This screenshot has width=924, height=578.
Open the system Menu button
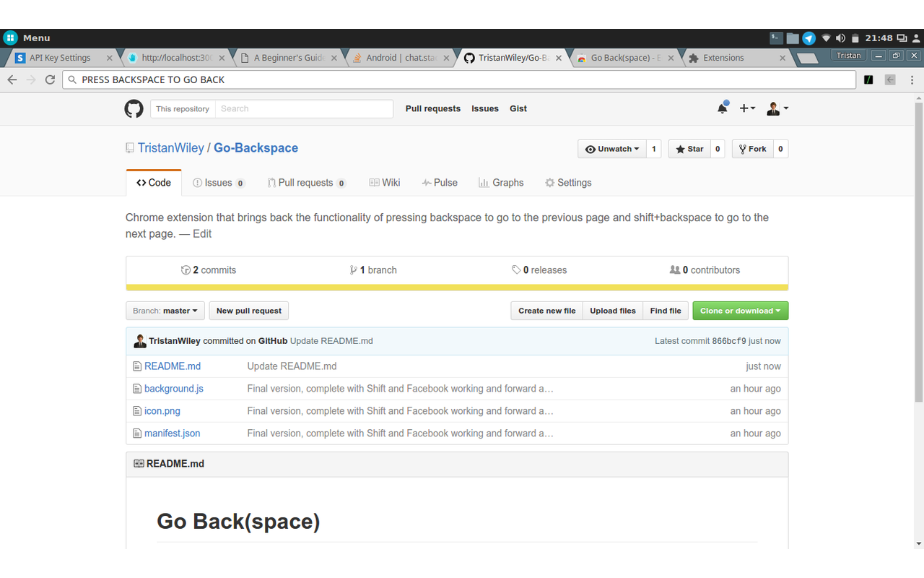tap(27, 38)
